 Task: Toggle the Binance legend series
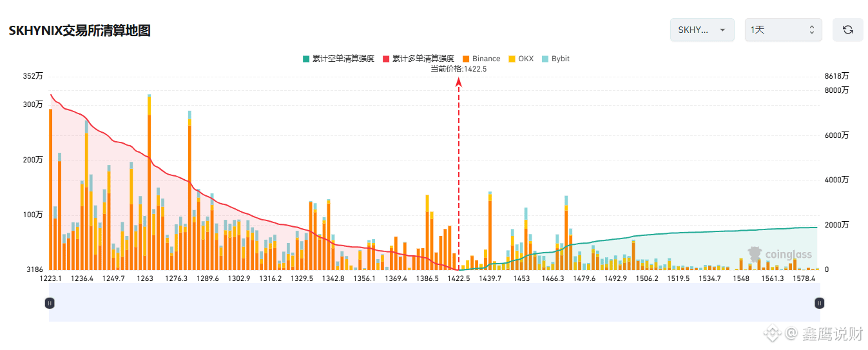tap(481, 59)
